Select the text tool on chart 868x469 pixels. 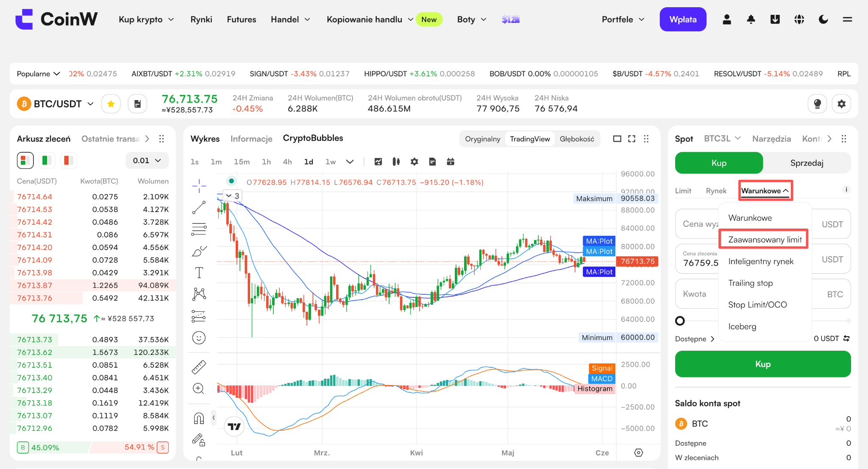(199, 272)
